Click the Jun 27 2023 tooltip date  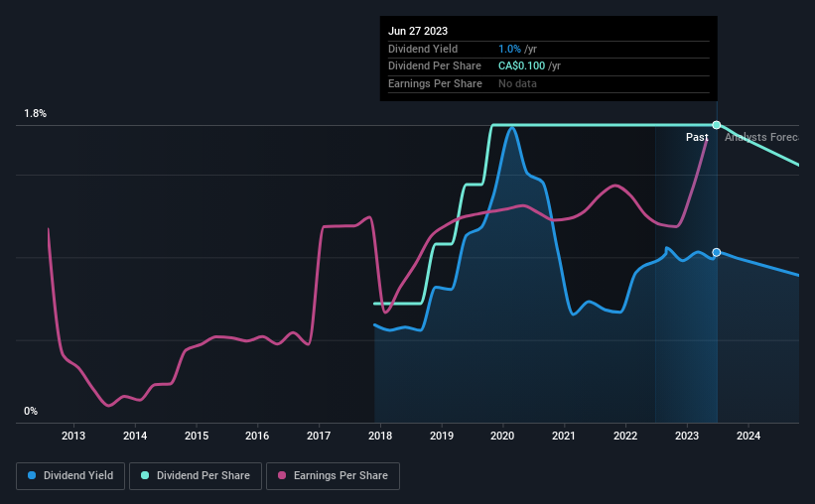tap(417, 31)
